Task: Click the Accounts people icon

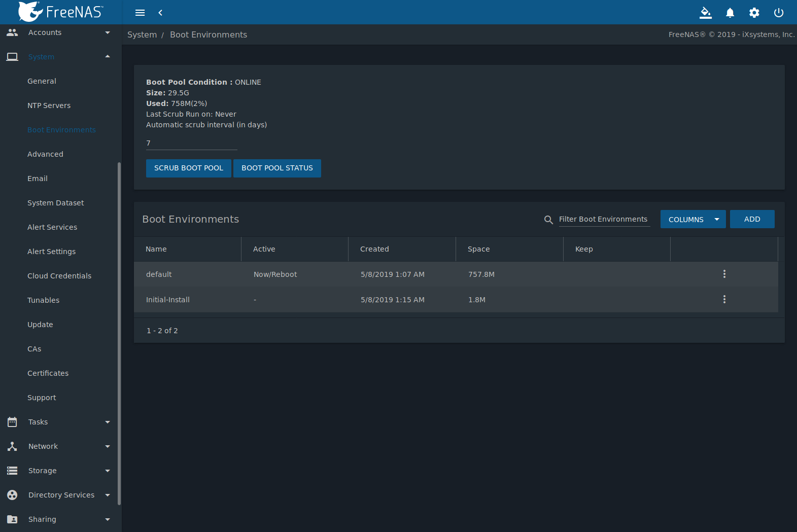Action: [x=12, y=32]
